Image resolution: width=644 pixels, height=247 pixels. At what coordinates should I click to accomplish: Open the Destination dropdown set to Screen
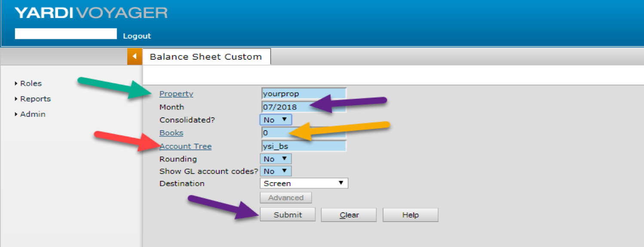304,183
